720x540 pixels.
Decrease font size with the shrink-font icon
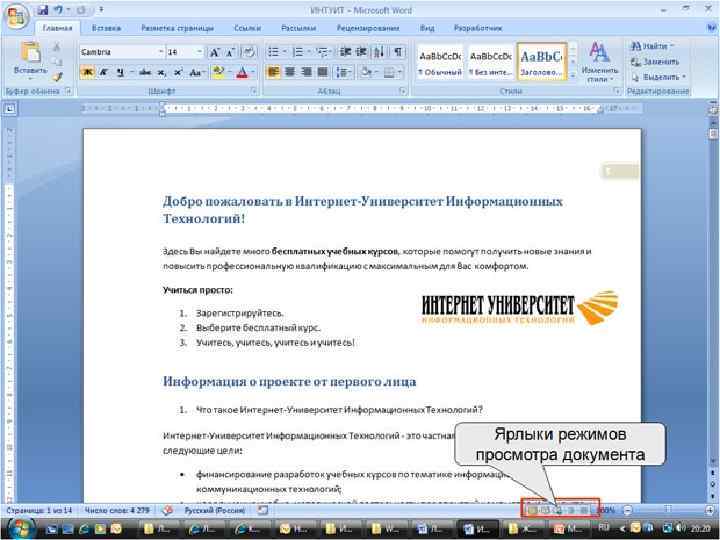tap(231, 52)
